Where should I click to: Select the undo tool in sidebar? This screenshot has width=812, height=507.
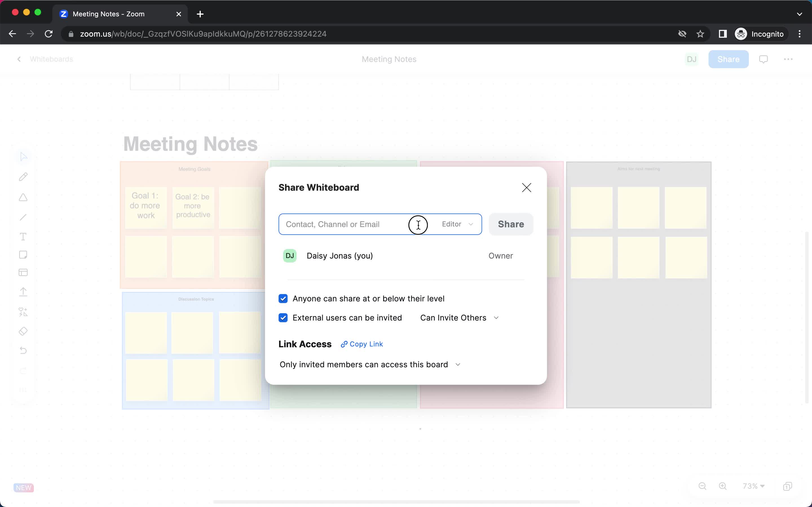coord(23,350)
